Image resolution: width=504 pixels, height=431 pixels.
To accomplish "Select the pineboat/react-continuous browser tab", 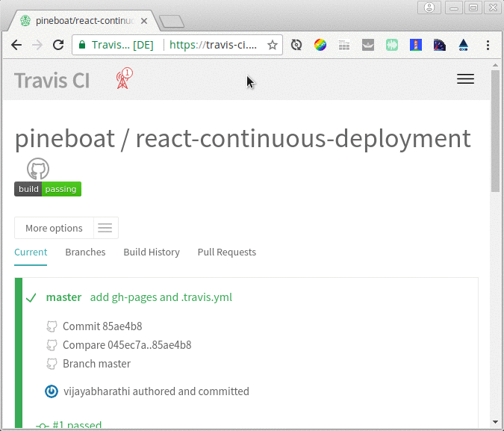I will [84, 21].
